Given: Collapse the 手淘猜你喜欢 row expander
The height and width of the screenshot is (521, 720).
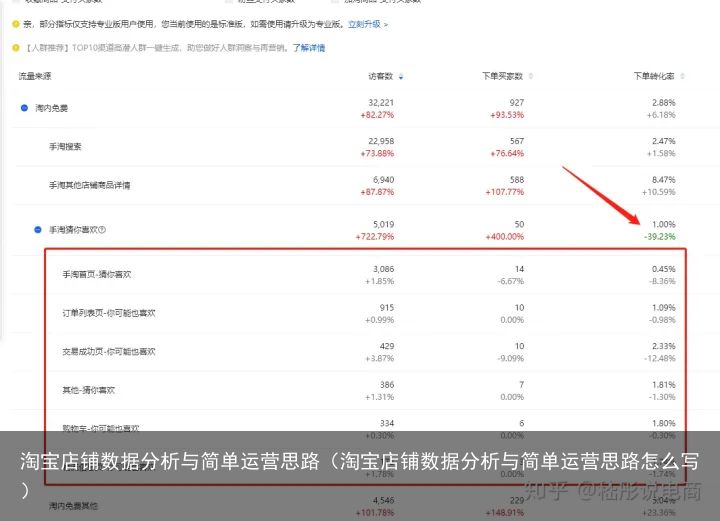Looking at the screenshot, I should point(38,230).
